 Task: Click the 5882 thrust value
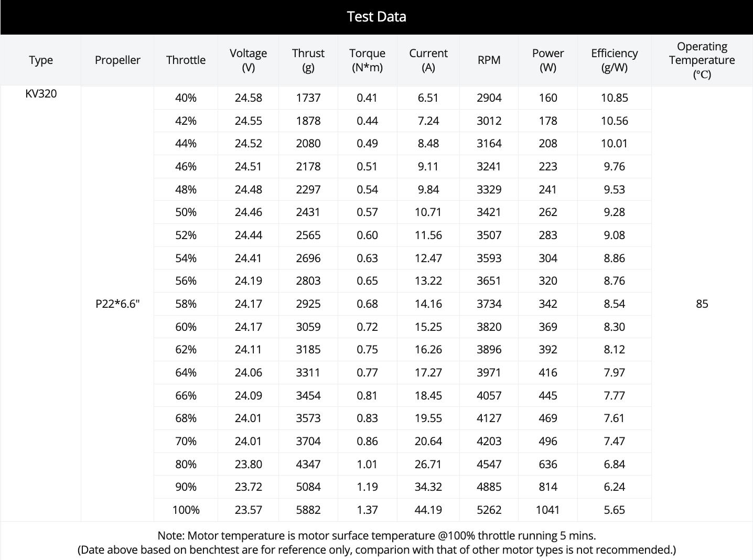point(308,510)
